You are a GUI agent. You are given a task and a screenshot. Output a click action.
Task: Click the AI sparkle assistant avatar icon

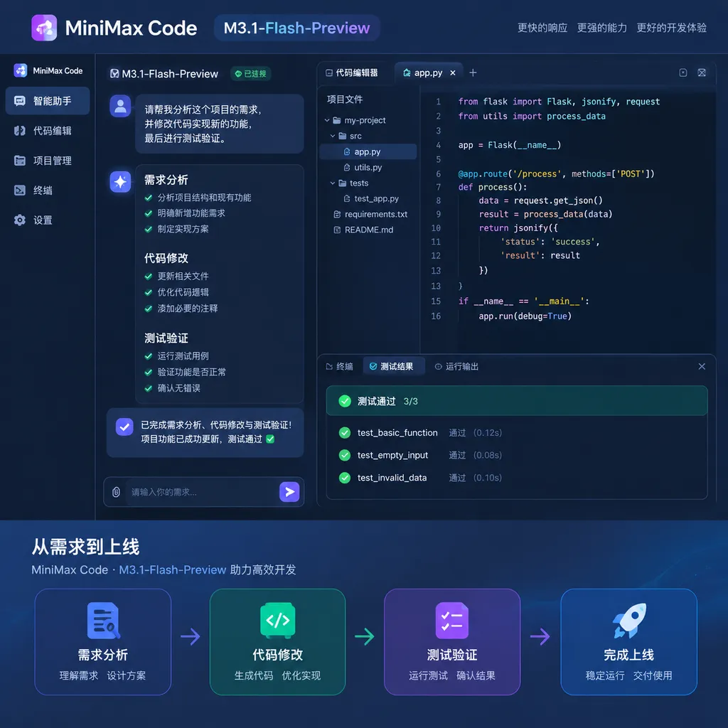tap(120, 181)
